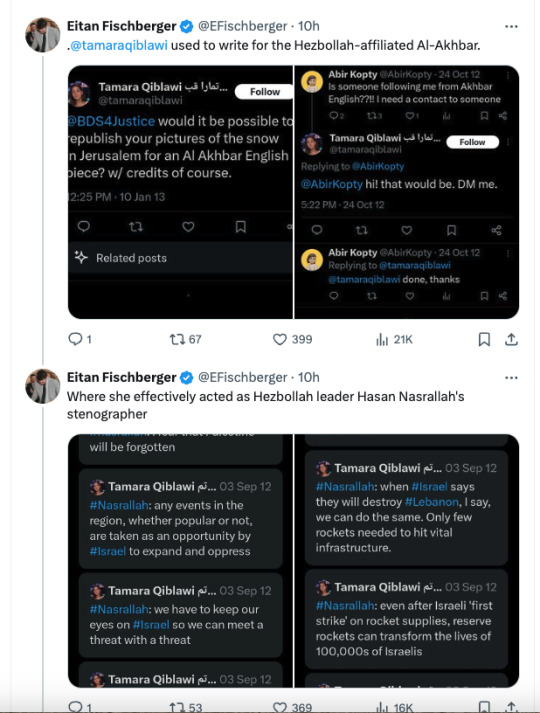Open more options on first post
The image size is (540, 713).
pyautogui.click(x=511, y=26)
